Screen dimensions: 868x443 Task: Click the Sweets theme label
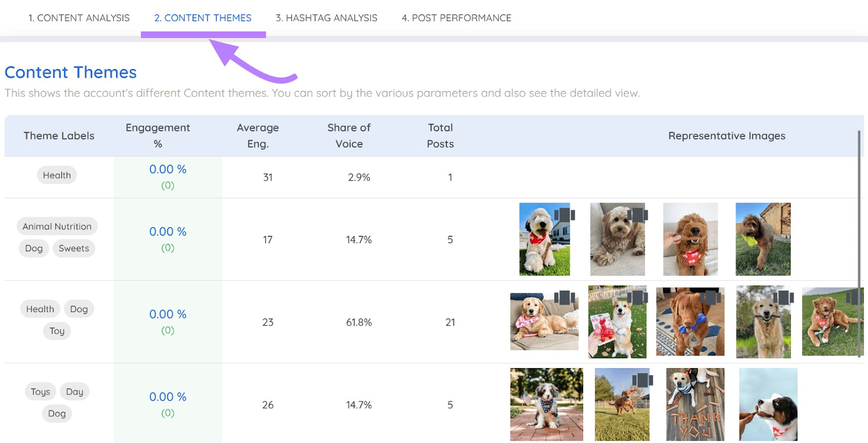click(x=74, y=248)
